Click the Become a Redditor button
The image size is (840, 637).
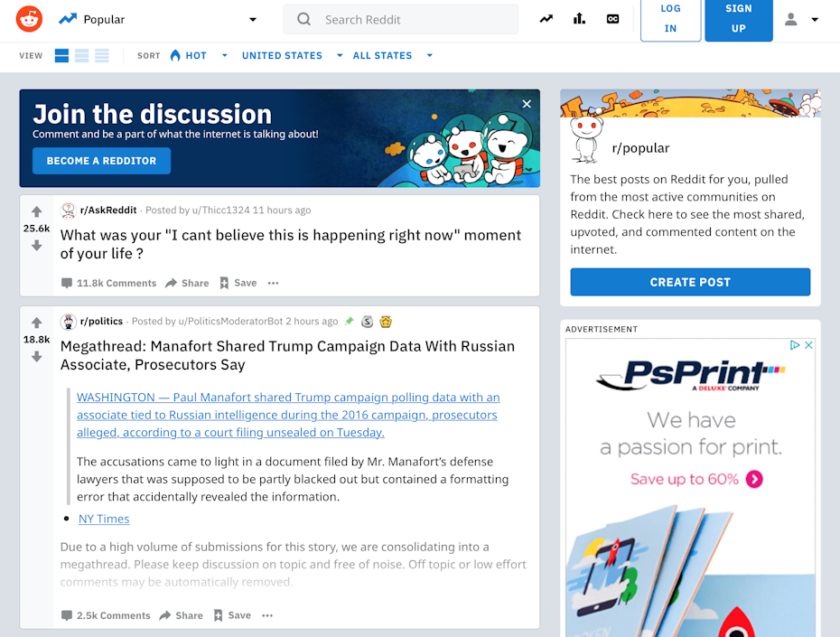pyautogui.click(x=101, y=161)
